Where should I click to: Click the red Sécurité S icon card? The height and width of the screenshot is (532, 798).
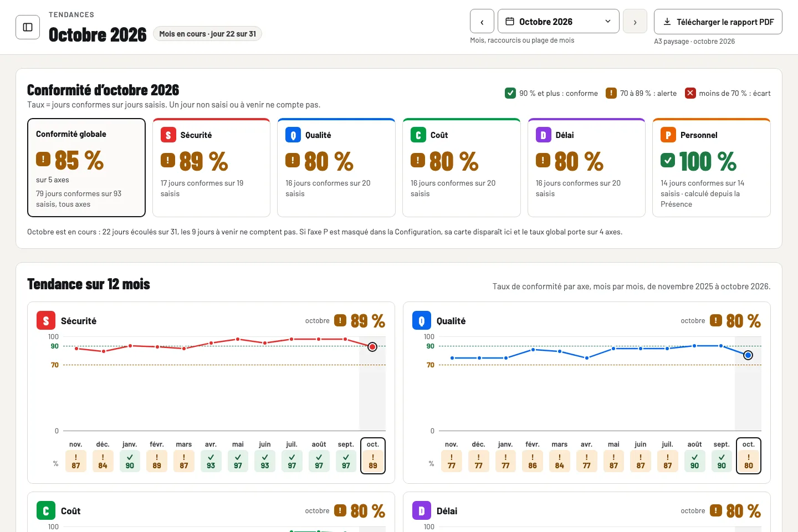pyautogui.click(x=211, y=168)
